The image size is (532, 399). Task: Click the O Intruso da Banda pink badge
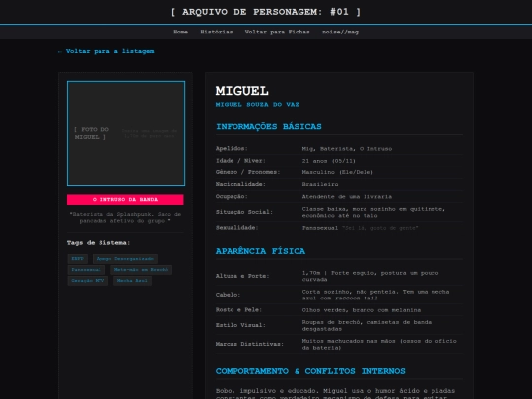[x=125, y=199]
